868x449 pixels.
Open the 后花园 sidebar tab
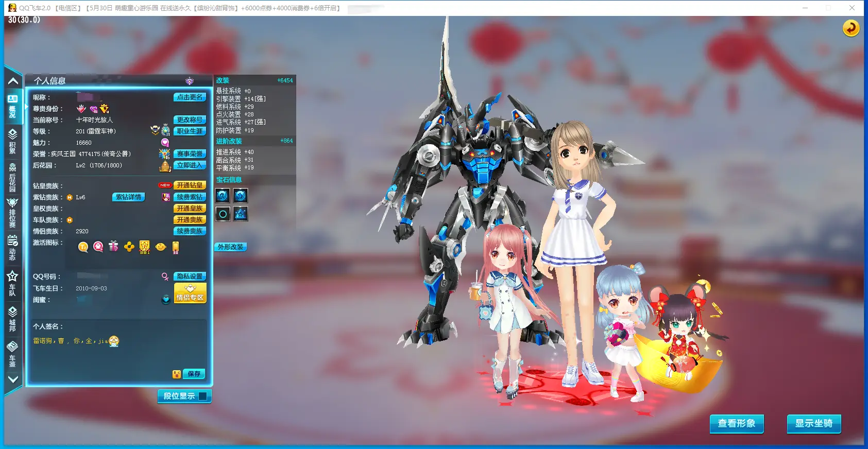pyautogui.click(x=12, y=177)
